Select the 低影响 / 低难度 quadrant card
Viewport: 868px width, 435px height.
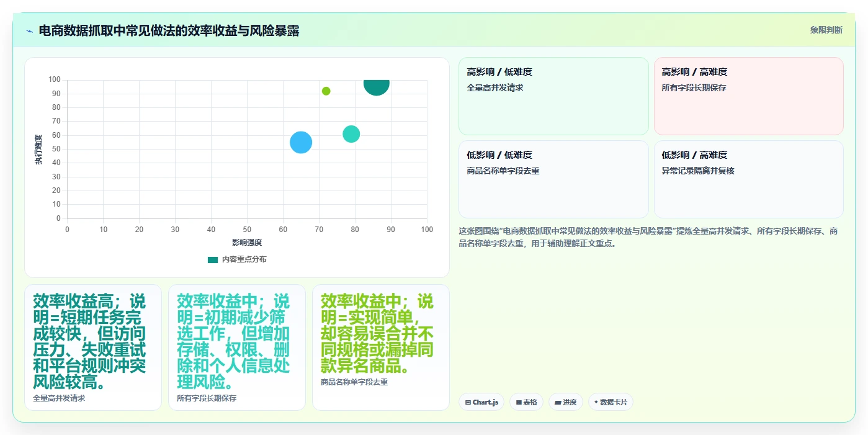[553, 179]
